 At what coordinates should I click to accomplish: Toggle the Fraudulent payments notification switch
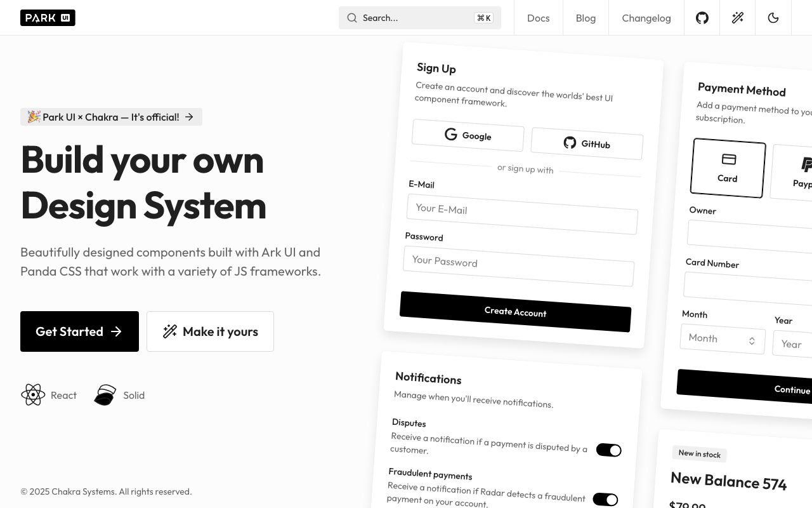coord(605,500)
